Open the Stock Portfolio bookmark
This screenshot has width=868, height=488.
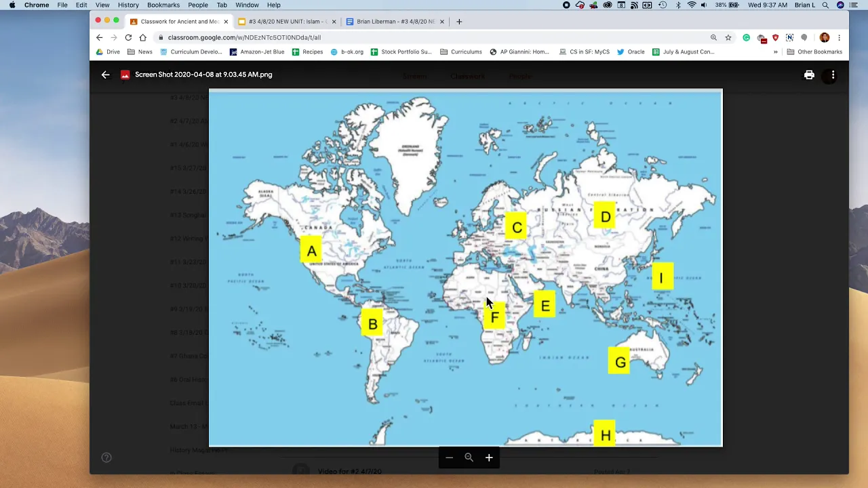401,52
